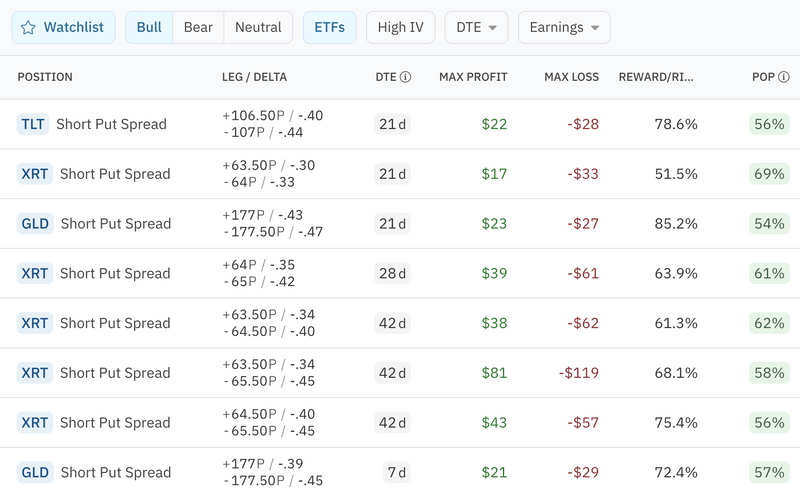Open the Earnings dropdown filter
The image size is (800, 496).
pos(564,28)
